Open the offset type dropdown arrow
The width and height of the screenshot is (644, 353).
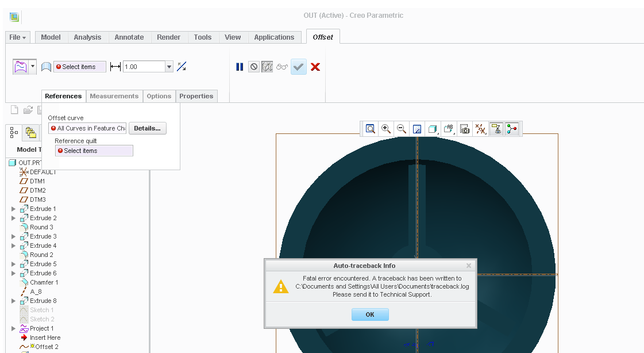tap(32, 67)
